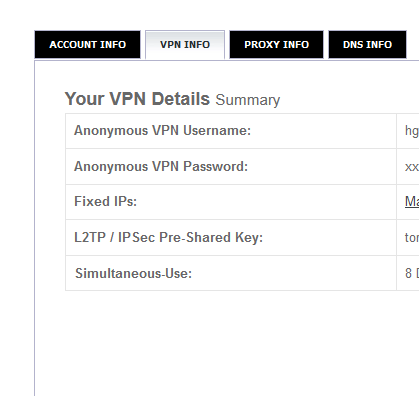Click the L2TP / IPSec Pre-Shared Key label

point(168,237)
